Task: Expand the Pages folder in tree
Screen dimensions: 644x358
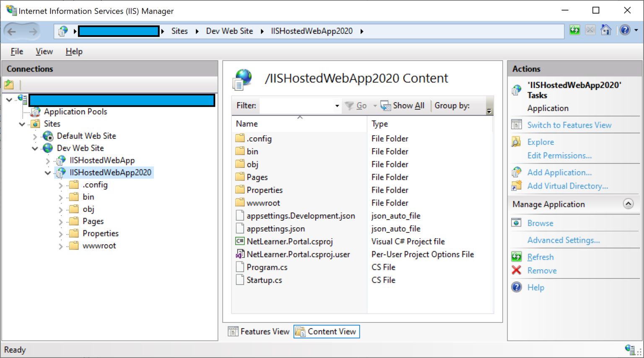Action: click(61, 222)
